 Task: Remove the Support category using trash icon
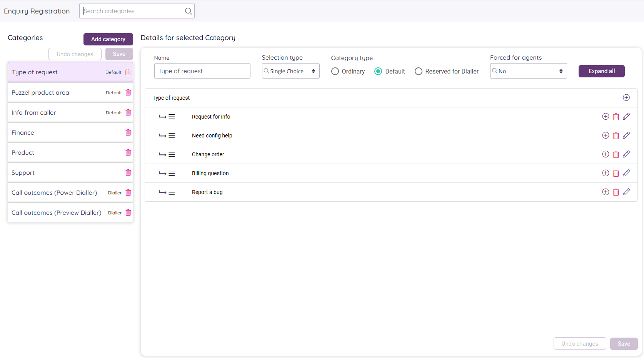pyautogui.click(x=128, y=172)
